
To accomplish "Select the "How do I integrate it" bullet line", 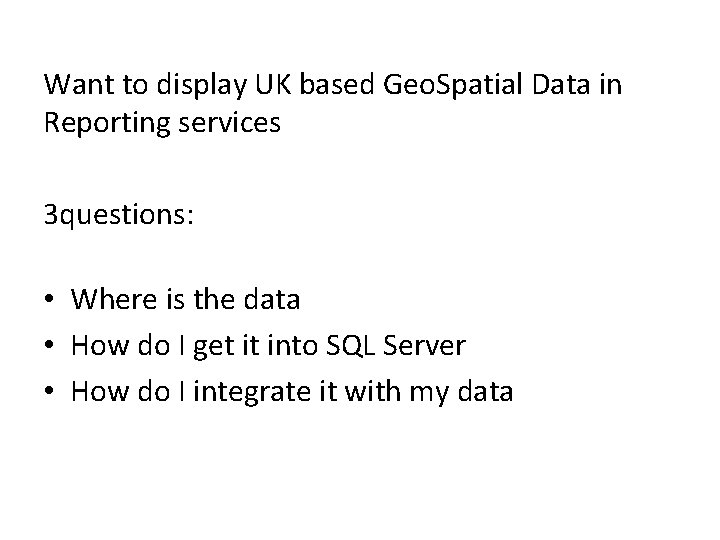I will (293, 391).
